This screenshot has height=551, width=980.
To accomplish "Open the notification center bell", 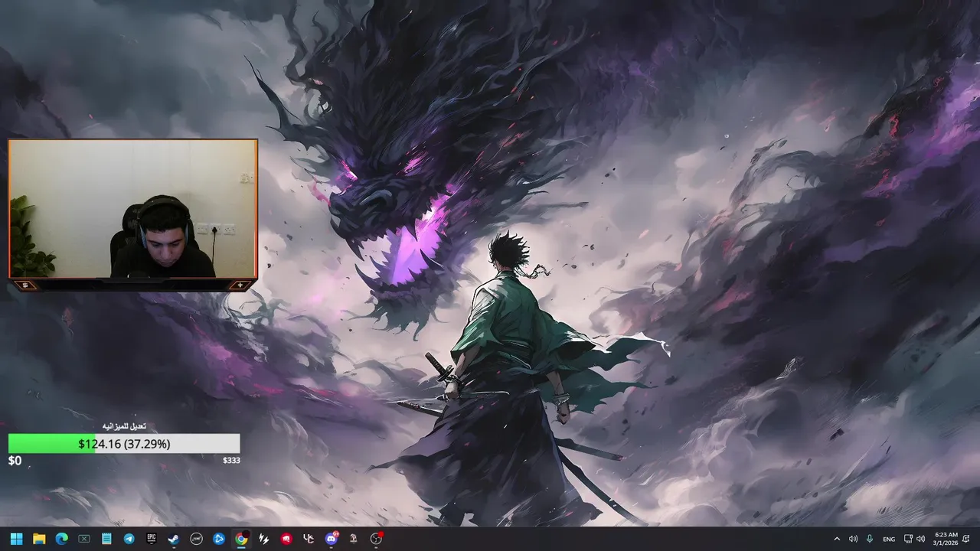I will [x=966, y=539].
